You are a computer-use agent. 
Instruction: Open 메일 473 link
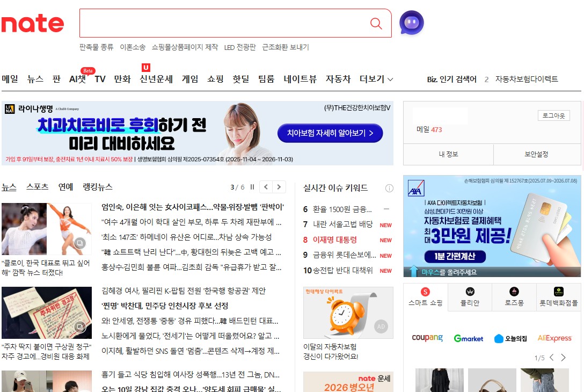pyautogui.click(x=429, y=129)
